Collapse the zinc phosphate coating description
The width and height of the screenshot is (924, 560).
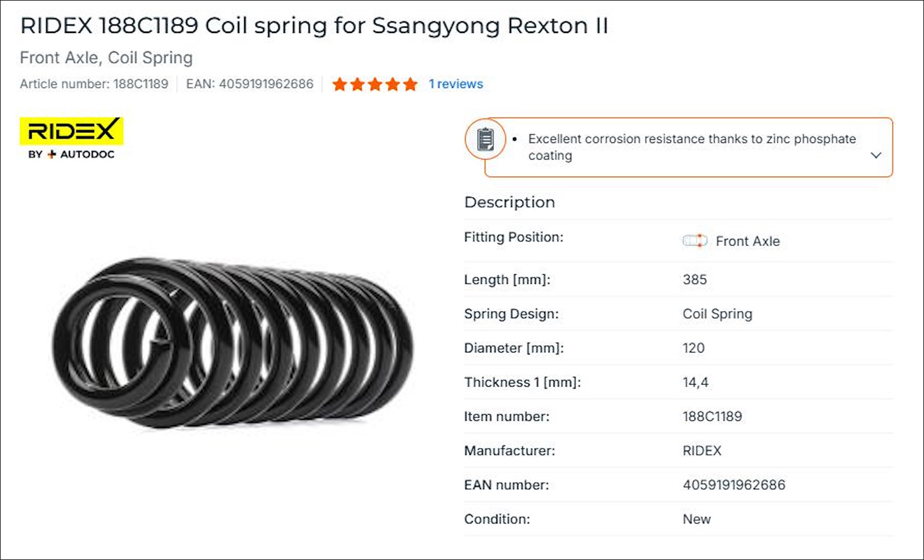pos(876,155)
